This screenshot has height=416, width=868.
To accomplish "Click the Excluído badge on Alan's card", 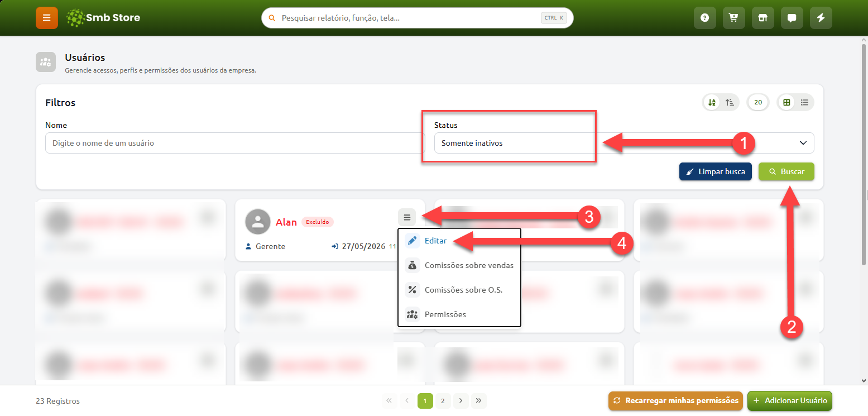I will pos(318,222).
